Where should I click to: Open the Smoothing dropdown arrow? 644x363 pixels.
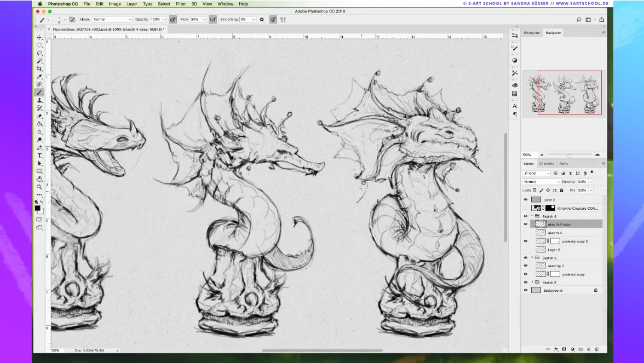[x=254, y=19]
